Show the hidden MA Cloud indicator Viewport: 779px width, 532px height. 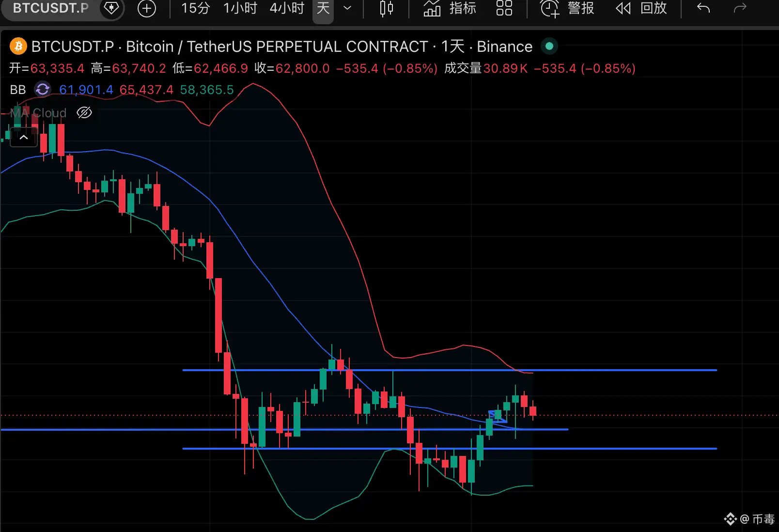pos(84,113)
